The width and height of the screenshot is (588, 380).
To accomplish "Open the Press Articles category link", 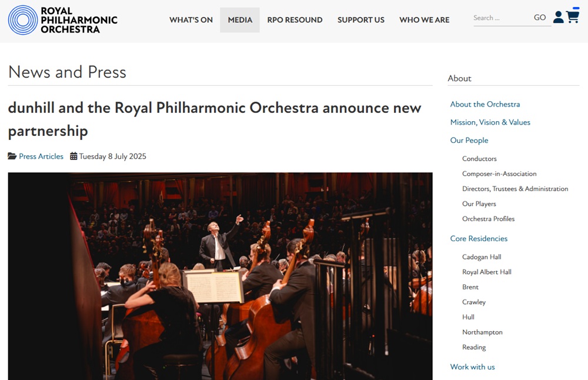I will [x=41, y=156].
